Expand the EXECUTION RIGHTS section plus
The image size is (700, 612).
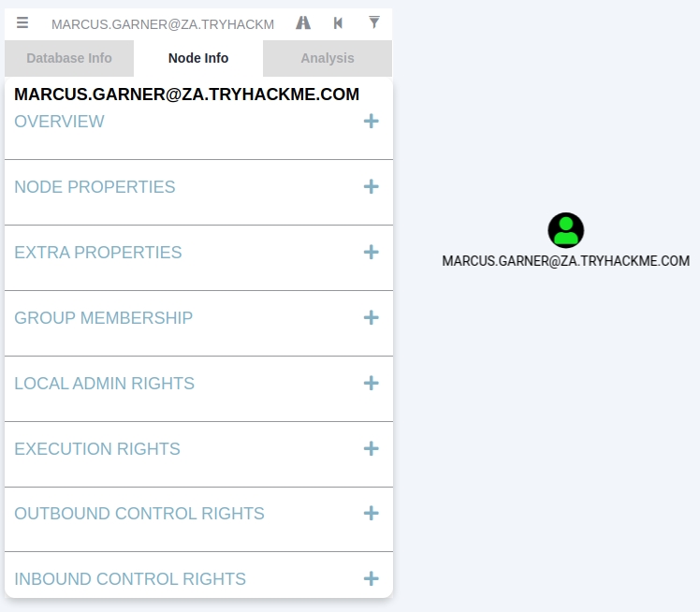click(x=372, y=449)
